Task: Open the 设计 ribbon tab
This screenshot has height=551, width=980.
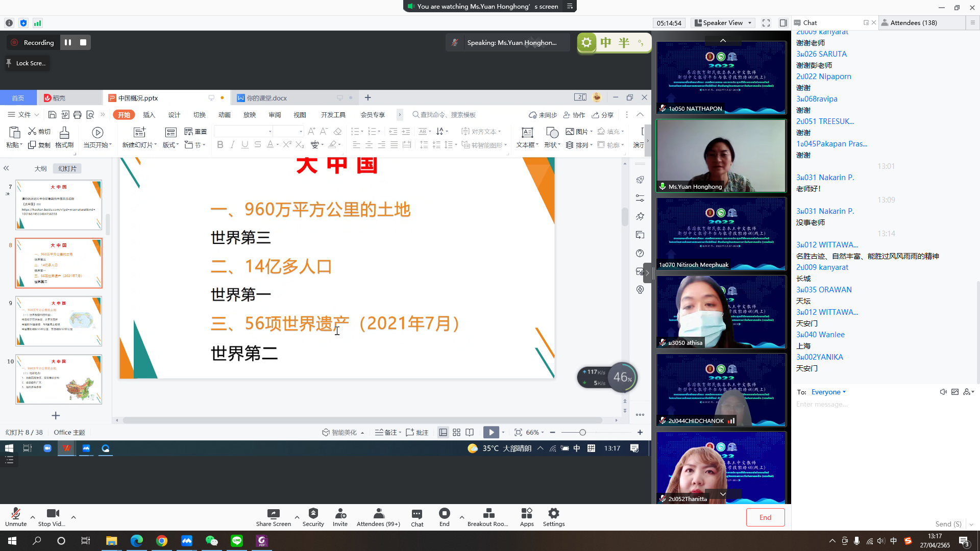Action: pos(174,115)
